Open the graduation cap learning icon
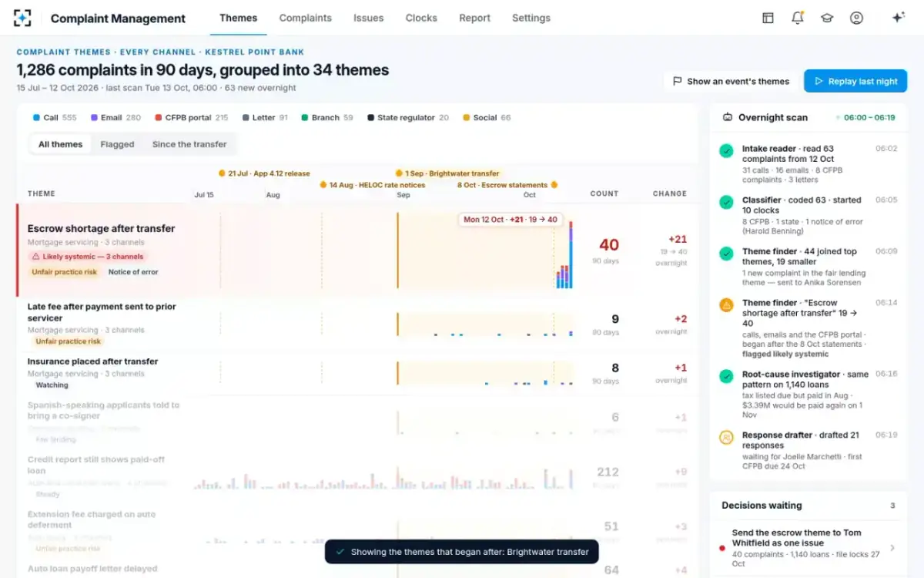 tap(827, 18)
